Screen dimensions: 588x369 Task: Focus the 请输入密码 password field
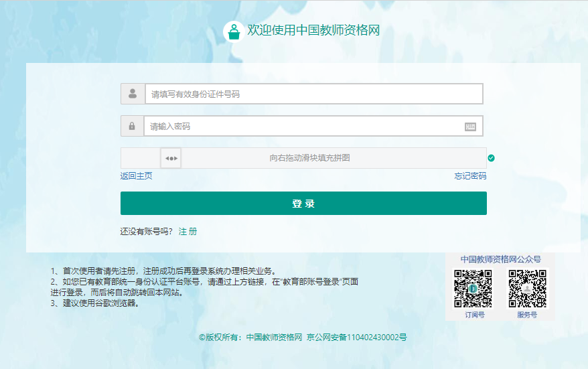coord(313,126)
